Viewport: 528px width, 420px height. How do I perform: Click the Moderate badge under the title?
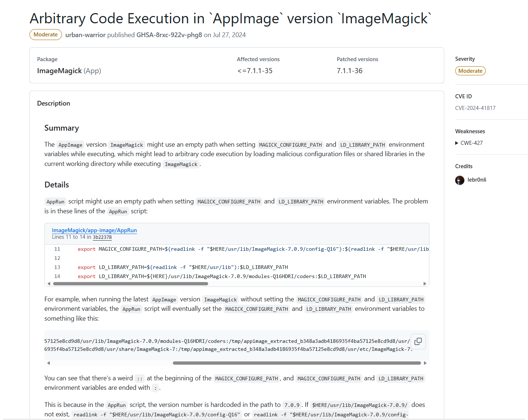45,35
